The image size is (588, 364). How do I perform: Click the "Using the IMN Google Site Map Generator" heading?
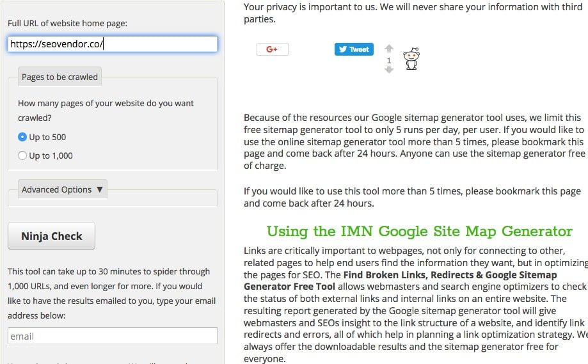pos(419,231)
